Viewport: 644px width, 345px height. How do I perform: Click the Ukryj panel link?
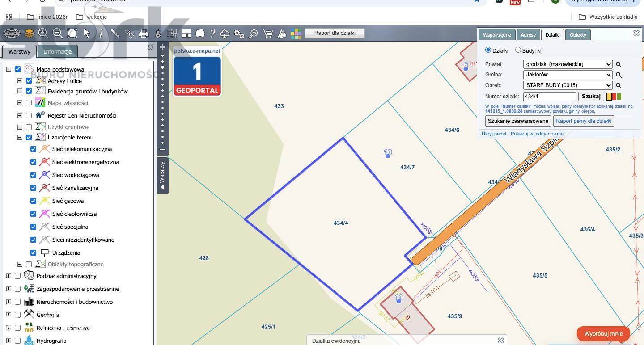494,134
